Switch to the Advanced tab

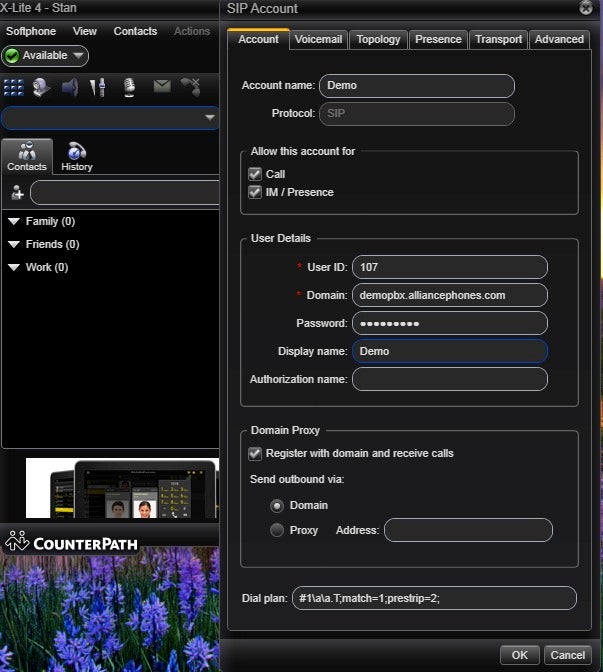[559, 39]
